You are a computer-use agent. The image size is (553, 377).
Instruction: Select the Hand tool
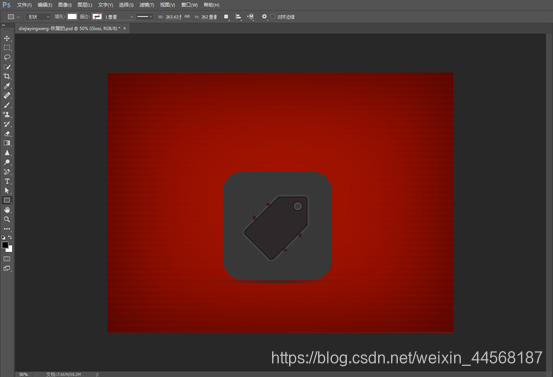click(7, 210)
